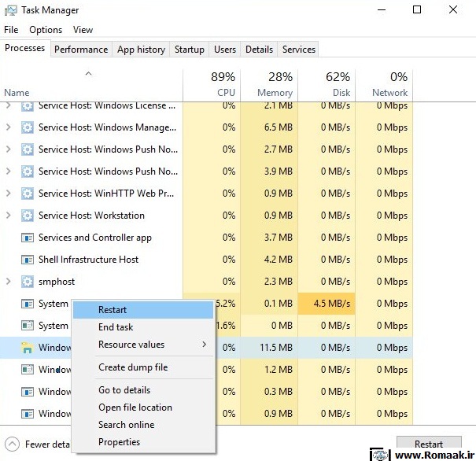The width and height of the screenshot is (476, 461).
Task: Expand Service Host: WinHTTP Web Pr... group
Action: click(x=9, y=194)
